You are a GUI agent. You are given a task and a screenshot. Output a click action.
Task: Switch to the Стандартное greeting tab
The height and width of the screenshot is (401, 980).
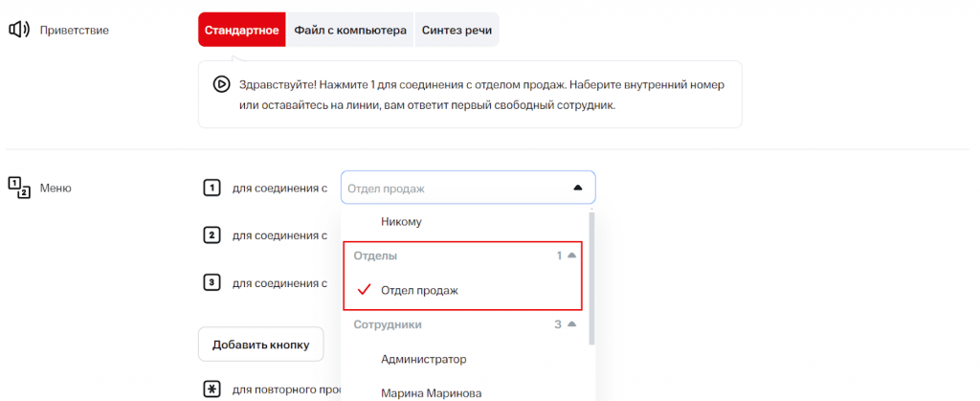coord(241,30)
